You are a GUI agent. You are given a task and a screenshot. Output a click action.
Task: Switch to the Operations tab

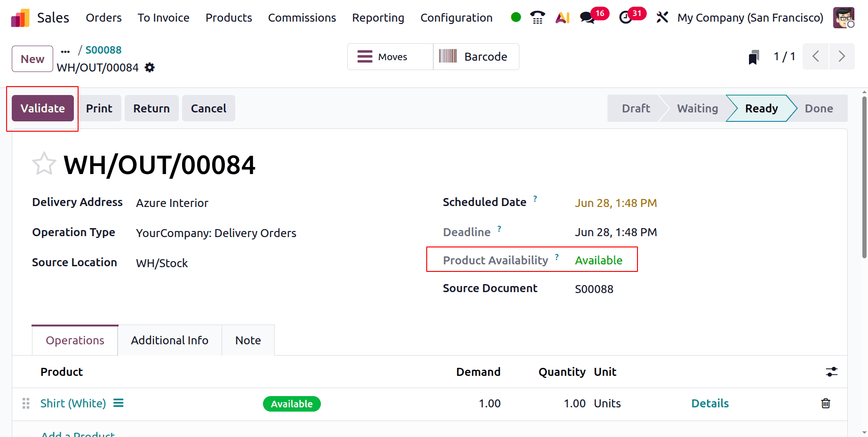coord(75,340)
